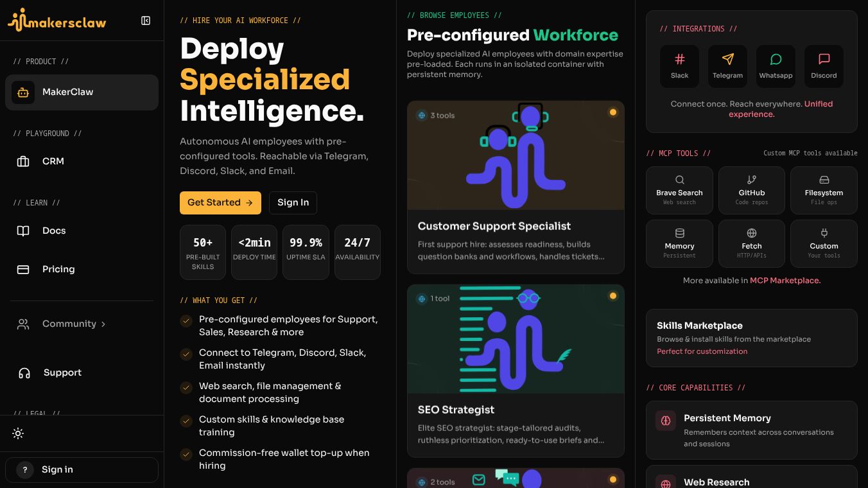Viewport: 868px width, 488px height.
Task: Toggle the light/dark theme sun icon
Action: pos(18,433)
